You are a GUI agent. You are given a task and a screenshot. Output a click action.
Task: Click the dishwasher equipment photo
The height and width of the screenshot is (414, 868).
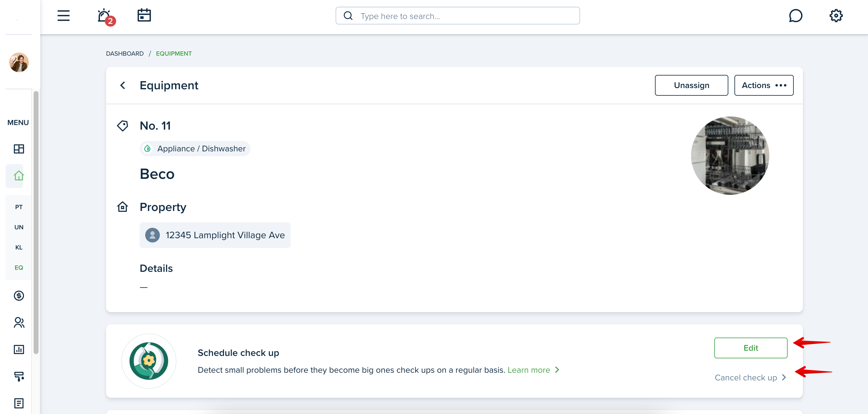pyautogui.click(x=730, y=155)
